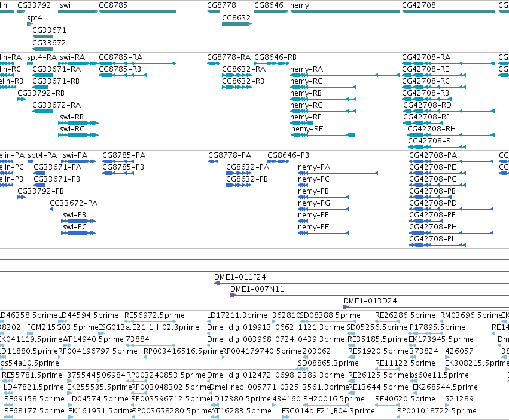The image size is (509, 420).
Task: Click the CG33672 gene label
Action: tap(49, 43)
